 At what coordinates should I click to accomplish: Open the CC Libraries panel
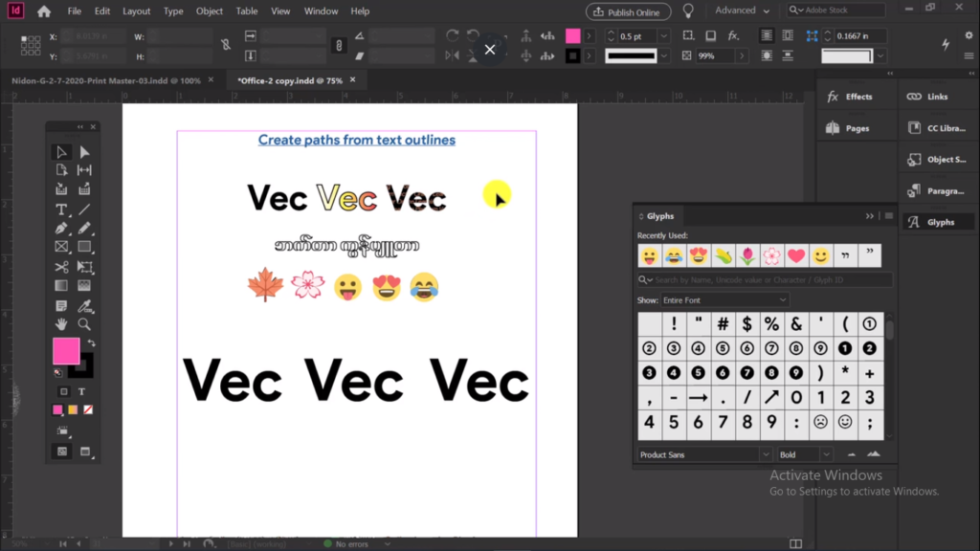(x=937, y=128)
